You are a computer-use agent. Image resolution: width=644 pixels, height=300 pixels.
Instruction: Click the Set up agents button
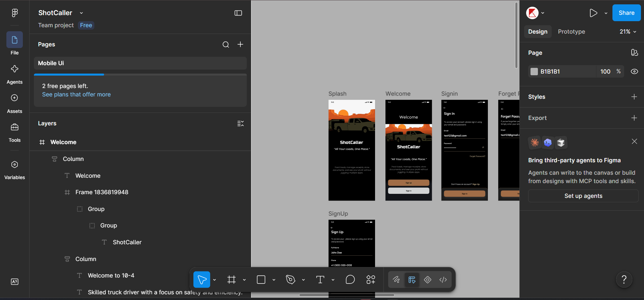583,196
